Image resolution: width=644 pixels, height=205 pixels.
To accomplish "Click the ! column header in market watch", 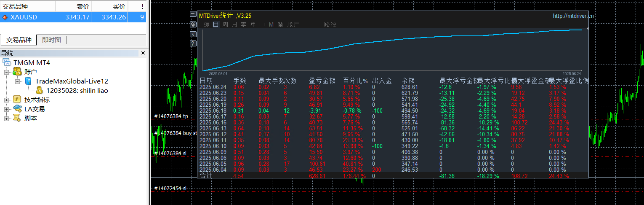I will 137,6.
